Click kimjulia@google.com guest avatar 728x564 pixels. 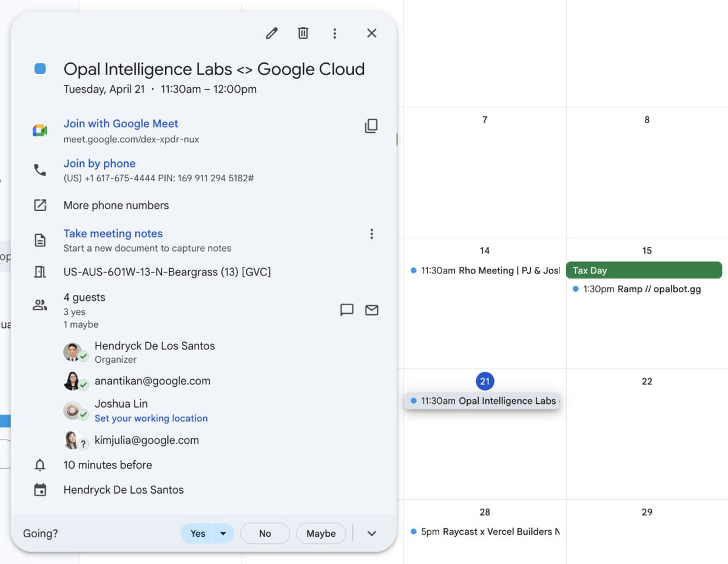[x=73, y=440]
